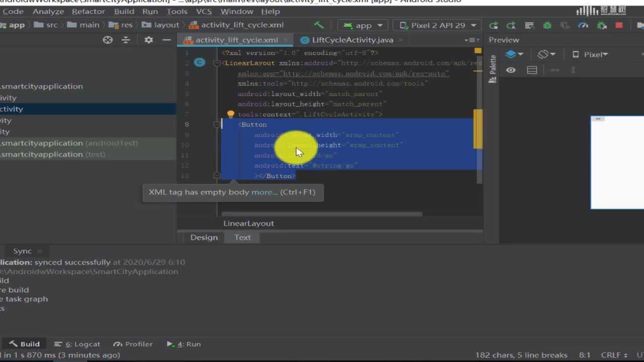Toggle the view options eye icon
This screenshot has width=644, height=362.
click(x=511, y=70)
